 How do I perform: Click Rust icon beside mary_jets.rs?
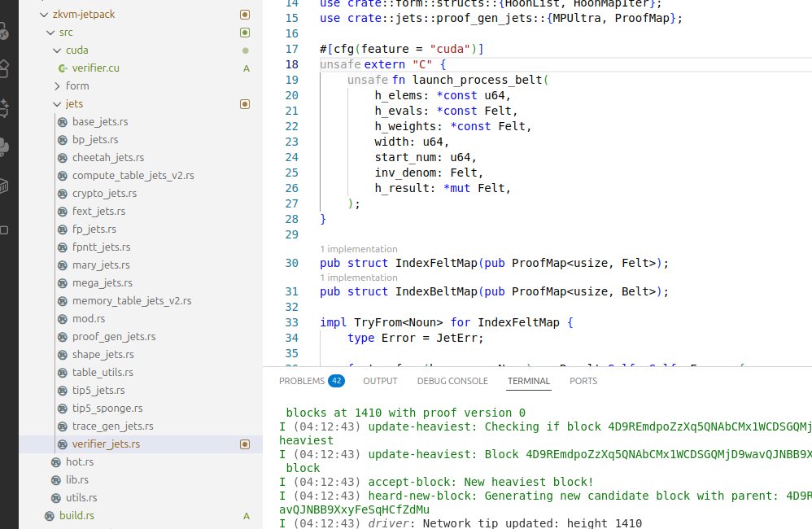[63, 265]
